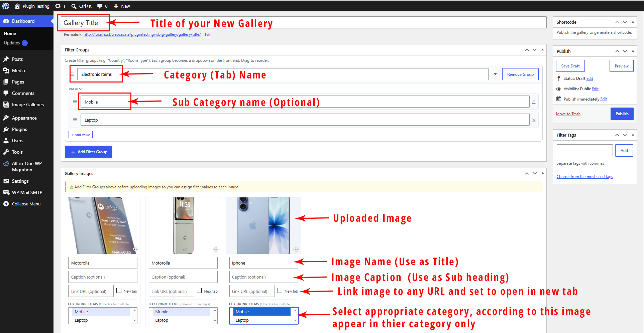Click WP Mail SMTP envelope icon
This screenshot has width=644, height=333.
pos(6,192)
